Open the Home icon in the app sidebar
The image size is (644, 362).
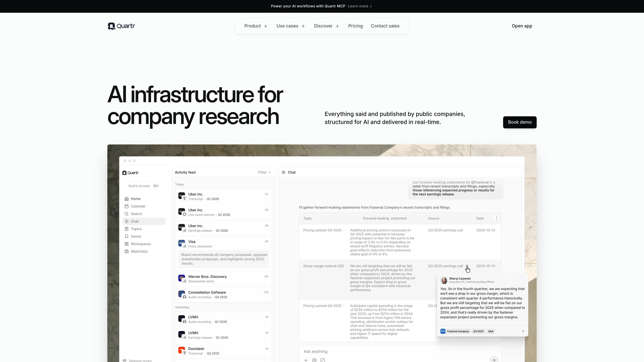[126, 199]
